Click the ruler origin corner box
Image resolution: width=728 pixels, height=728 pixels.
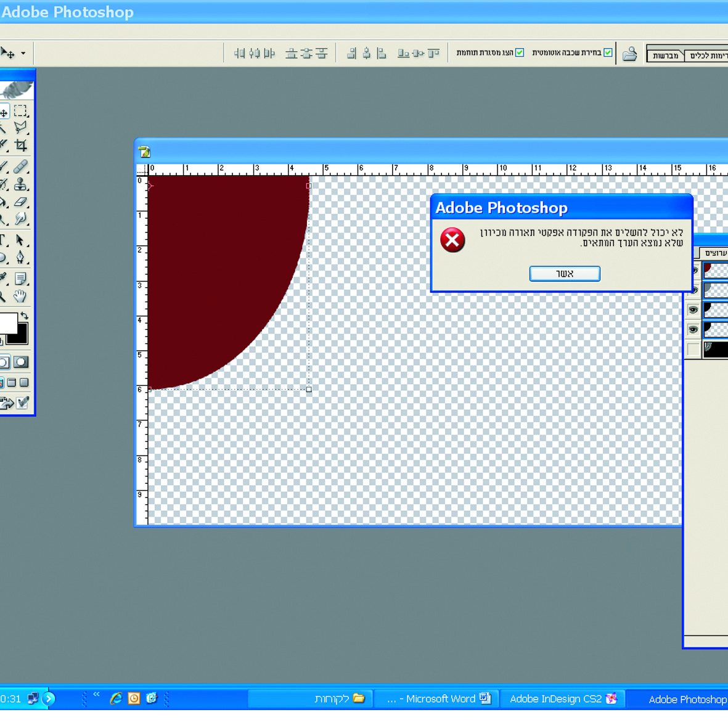tap(142, 170)
